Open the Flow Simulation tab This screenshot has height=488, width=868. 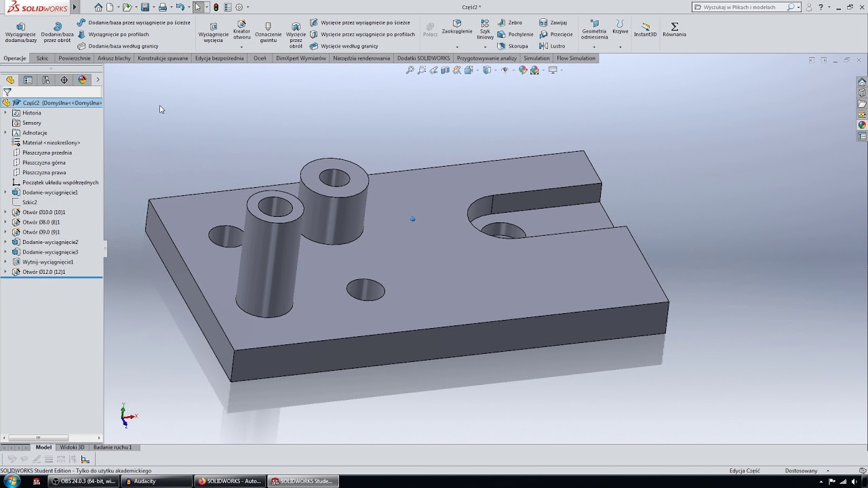point(576,58)
